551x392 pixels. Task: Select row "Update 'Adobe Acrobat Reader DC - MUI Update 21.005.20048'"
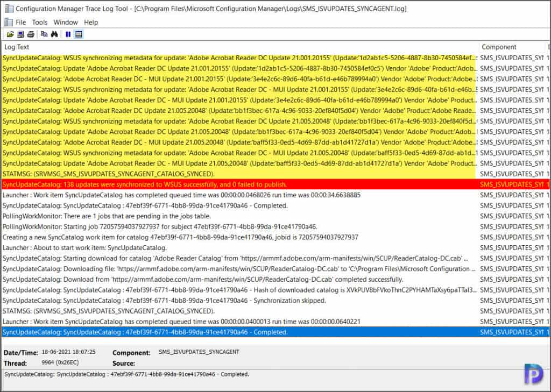tap(275, 163)
